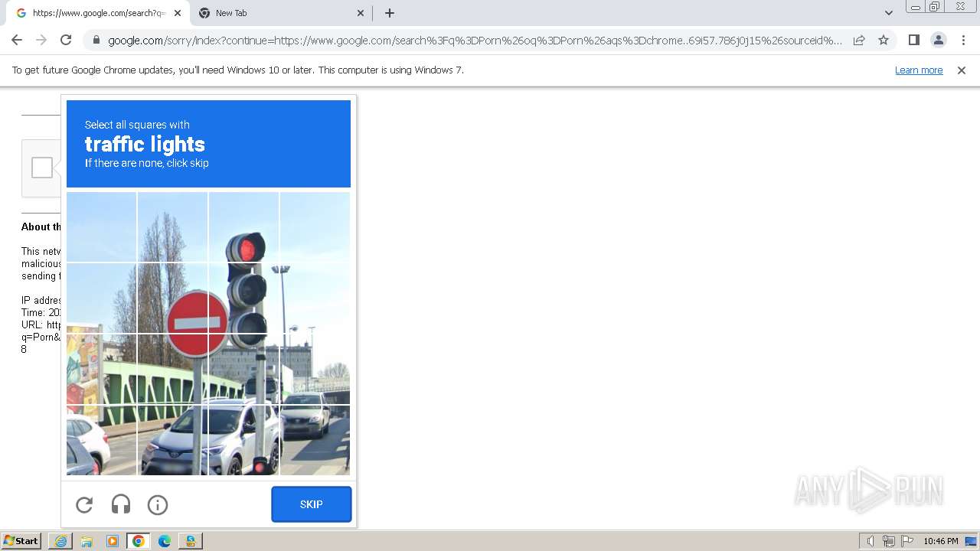Image resolution: width=980 pixels, height=551 pixels.
Task: Open network status tray icon
Action: coord(889,541)
